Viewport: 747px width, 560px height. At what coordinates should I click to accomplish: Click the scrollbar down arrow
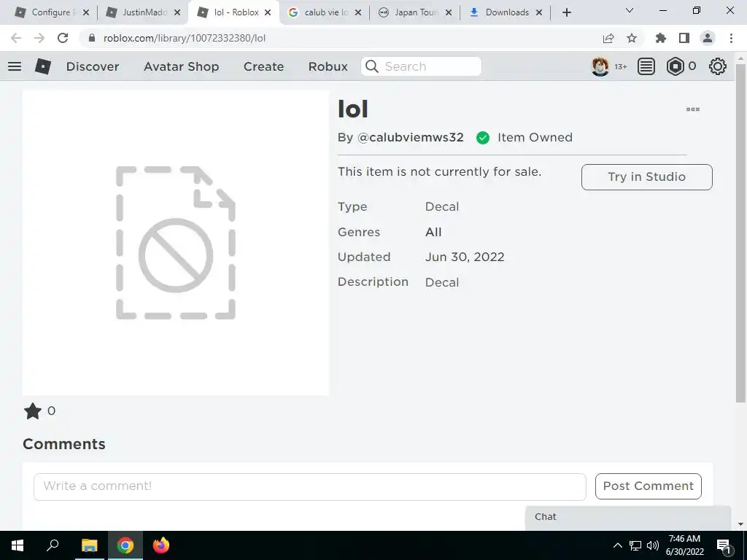[x=741, y=524]
